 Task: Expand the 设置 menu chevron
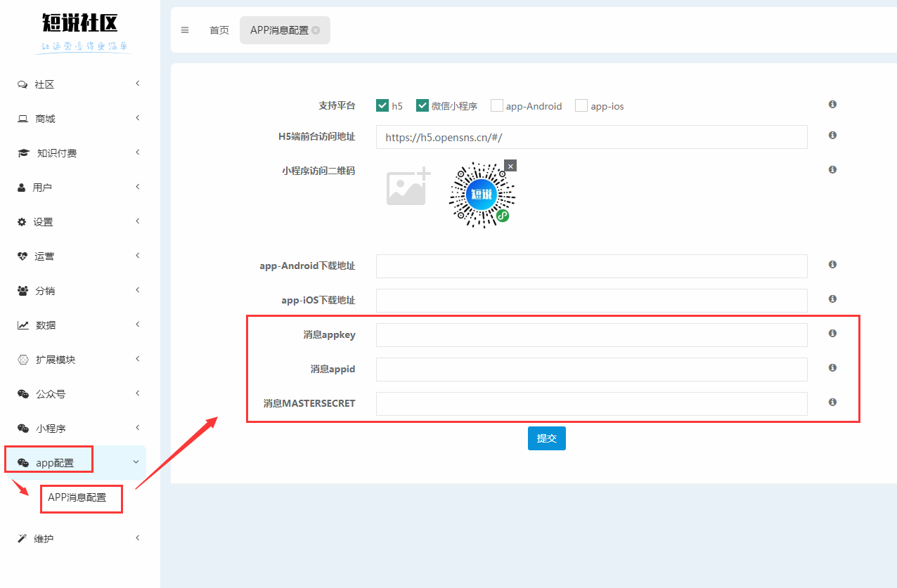[138, 221]
